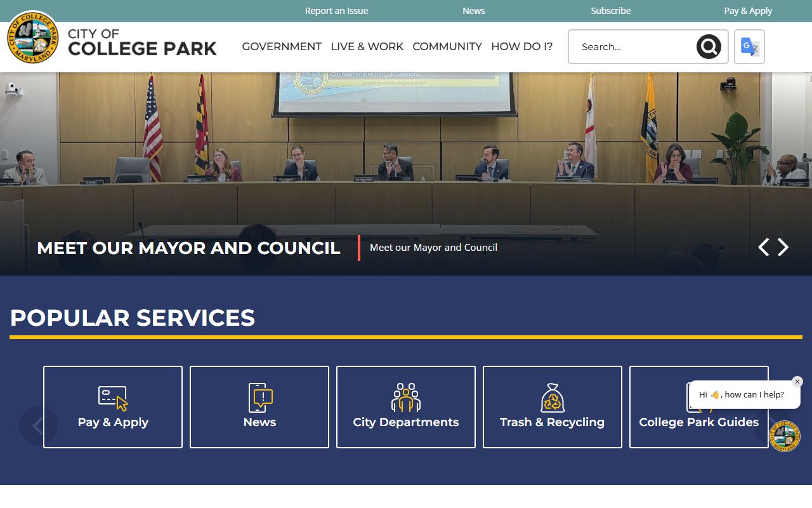Open the City Departments service label

click(x=406, y=422)
